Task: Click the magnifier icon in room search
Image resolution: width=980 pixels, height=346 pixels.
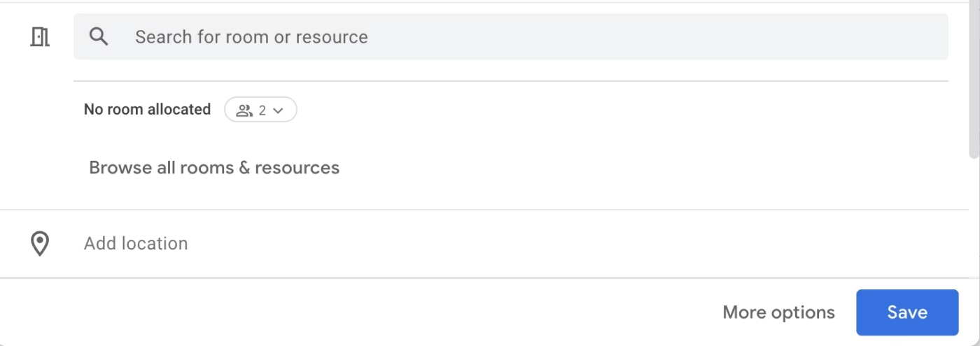Action: pyautogui.click(x=99, y=37)
